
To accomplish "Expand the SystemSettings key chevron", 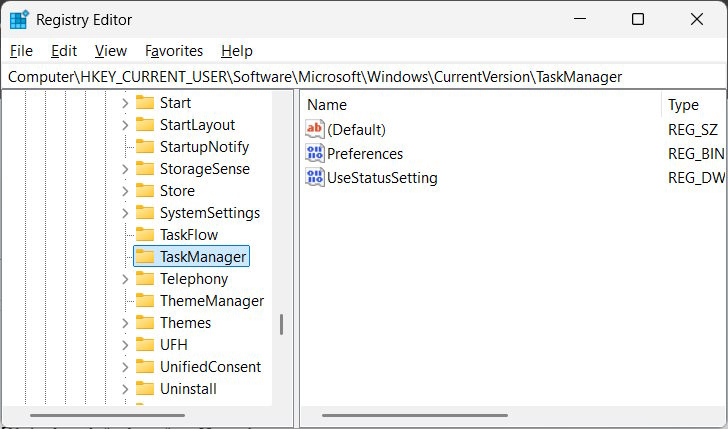I will 125,213.
